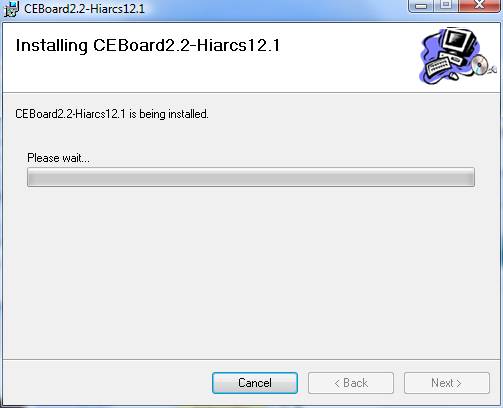
Task: Click the greyed-out Back button
Action: pyautogui.click(x=351, y=383)
